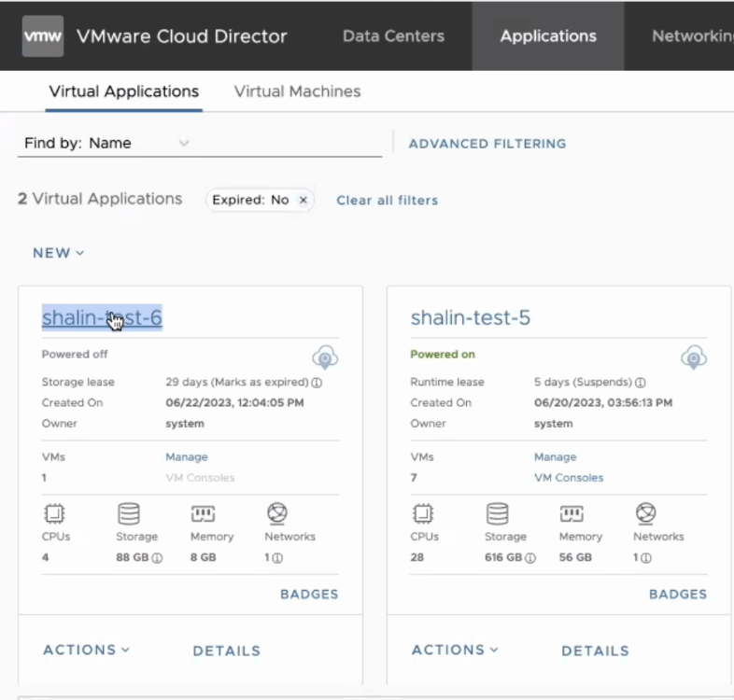Viewport: 734px width, 700px height.
Task: Click the VMware vmw logo icon
Action: [x=43, y=36]
